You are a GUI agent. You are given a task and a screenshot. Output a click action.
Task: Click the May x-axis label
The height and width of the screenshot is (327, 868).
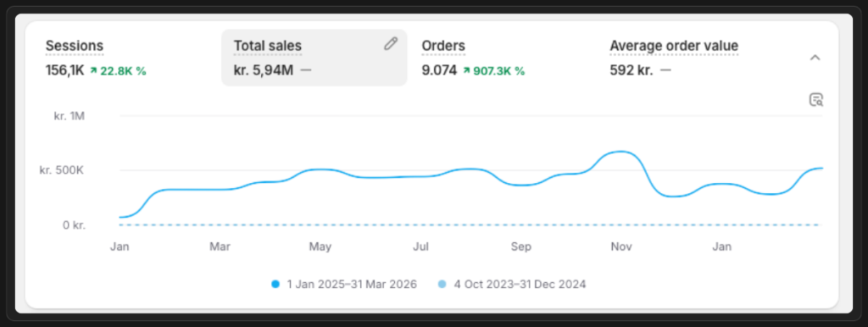point(320,247)
